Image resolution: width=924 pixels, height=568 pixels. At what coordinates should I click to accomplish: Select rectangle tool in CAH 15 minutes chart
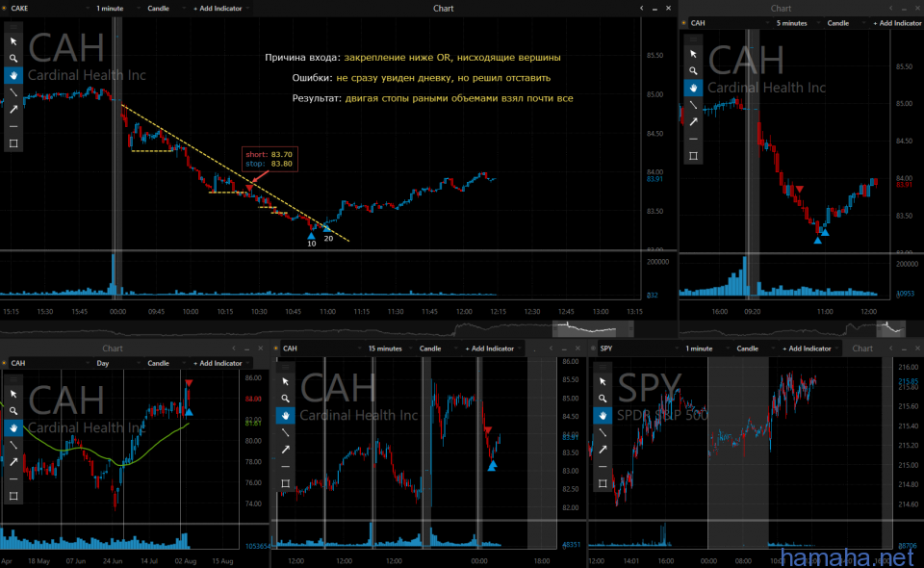(286, 483)
